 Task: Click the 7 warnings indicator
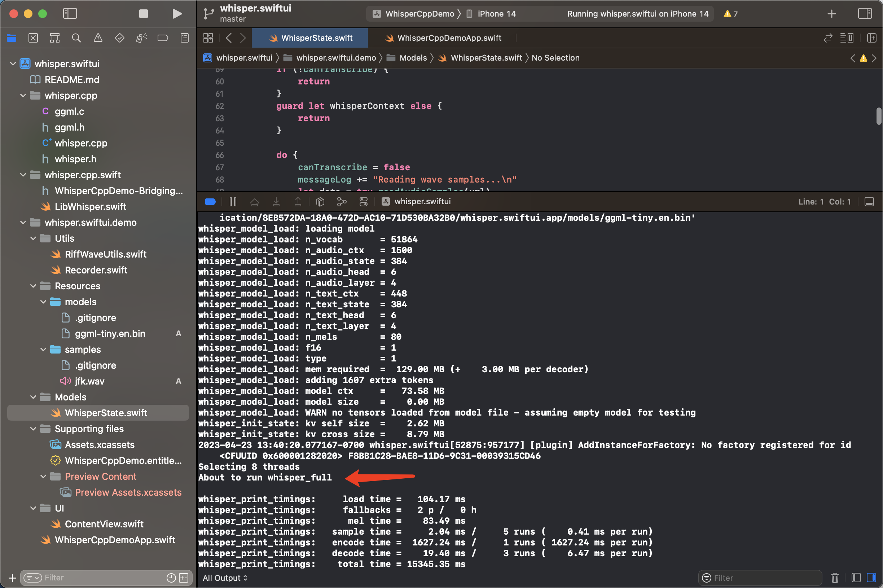(730, 14)
